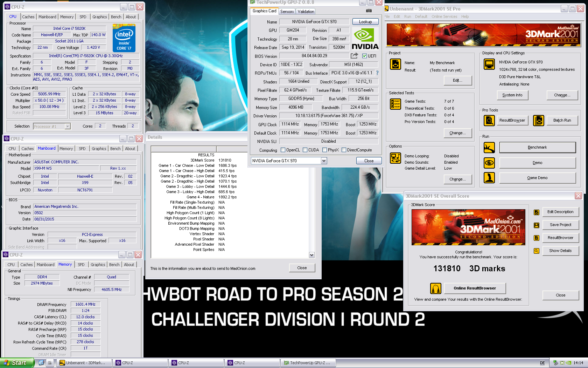Click the NVIDIA logo in GPU-Z
The height and width of the screenshot is (368, 588).
365,39
